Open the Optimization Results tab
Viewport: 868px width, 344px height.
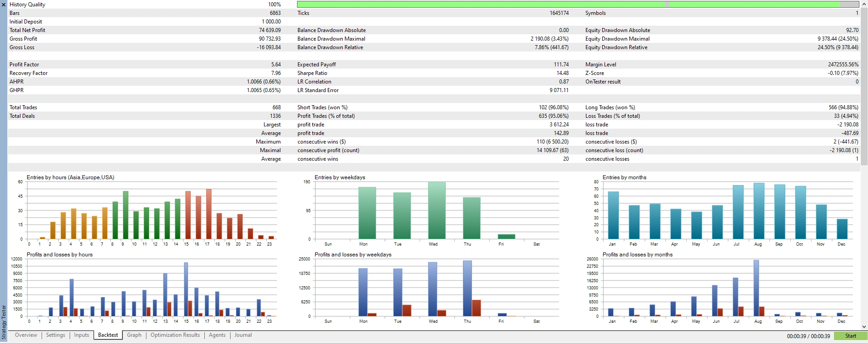(175, 335)
